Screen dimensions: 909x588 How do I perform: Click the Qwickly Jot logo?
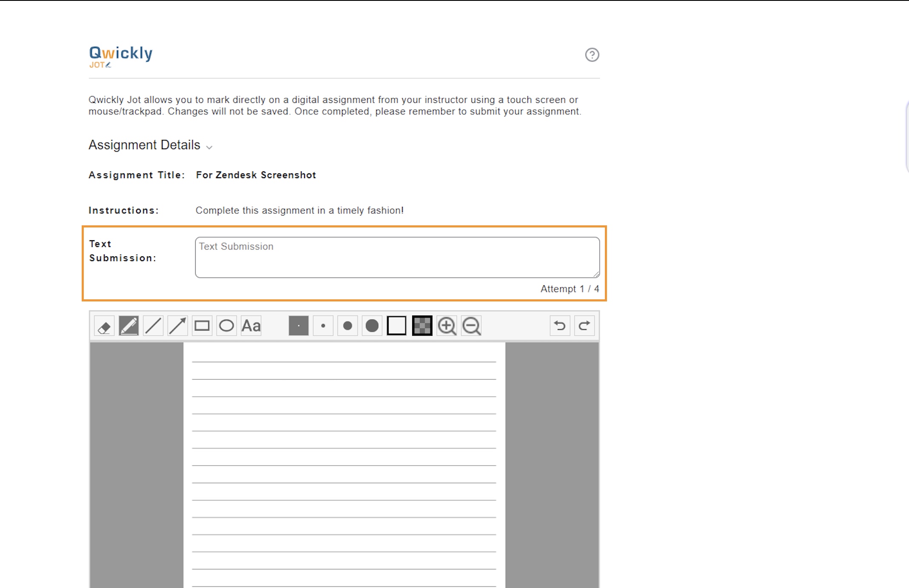[x=121, y=57]
